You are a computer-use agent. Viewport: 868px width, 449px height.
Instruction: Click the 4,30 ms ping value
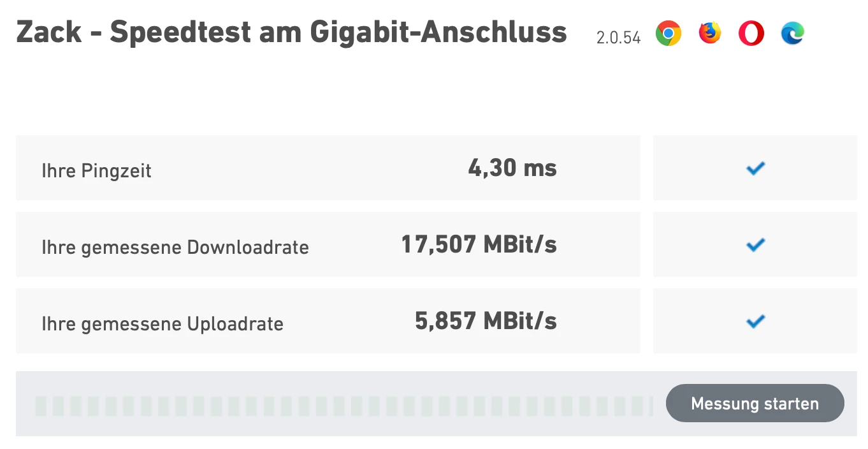click(512, 168)
